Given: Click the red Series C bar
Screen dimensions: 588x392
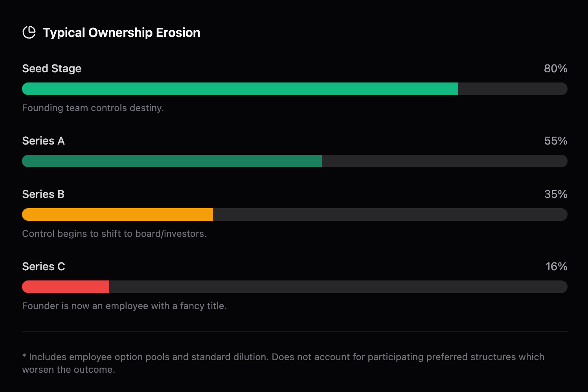Looking at the screenshot, I should (x=66, y=287).
